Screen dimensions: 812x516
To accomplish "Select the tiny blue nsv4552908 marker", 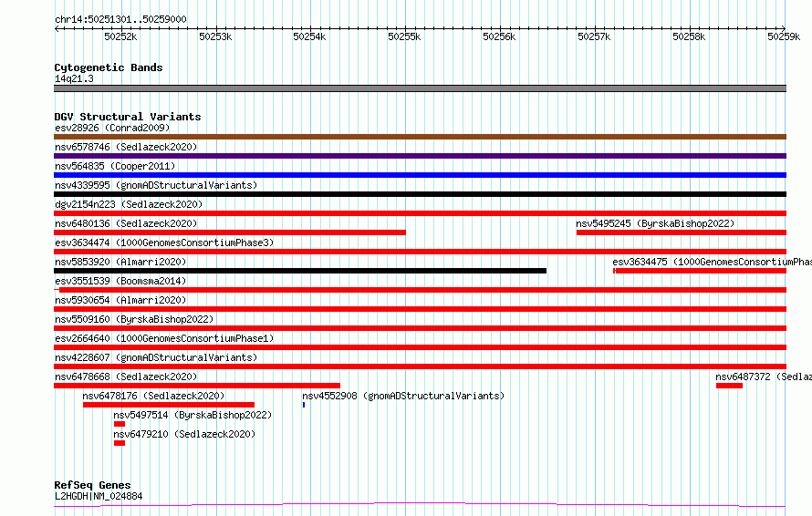I will [x=304, y=405].
